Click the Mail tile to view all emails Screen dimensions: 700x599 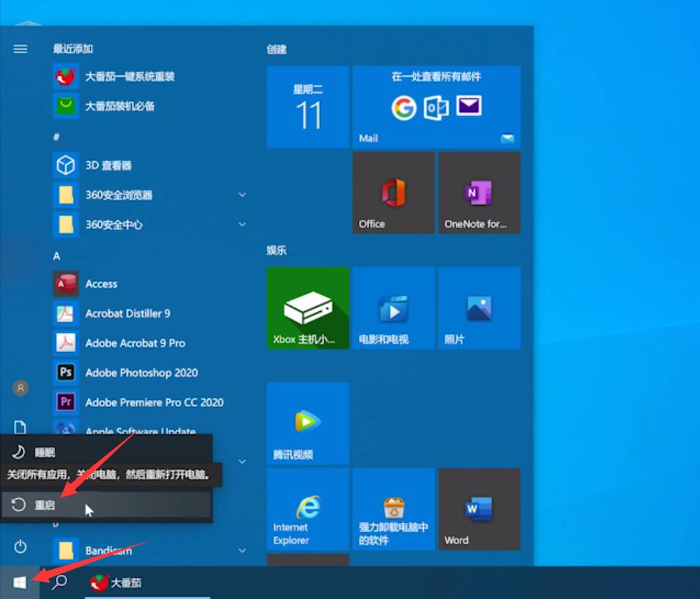pyautogui.click(x=436, y=107)
